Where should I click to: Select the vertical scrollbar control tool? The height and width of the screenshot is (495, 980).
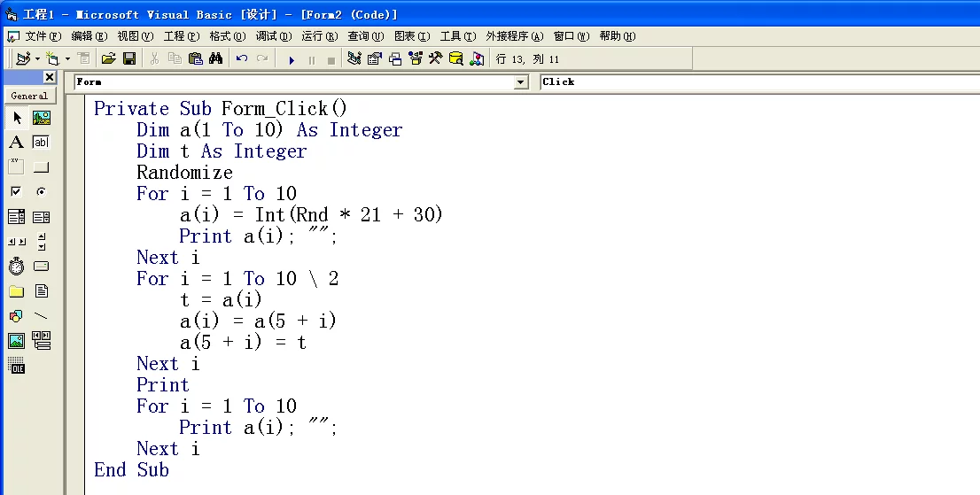[x=42, y=242]
